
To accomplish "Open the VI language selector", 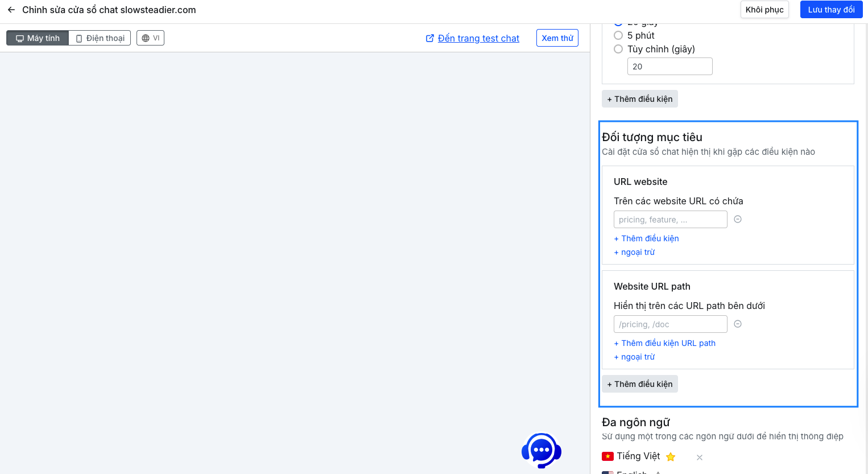I will click(150, 38).
